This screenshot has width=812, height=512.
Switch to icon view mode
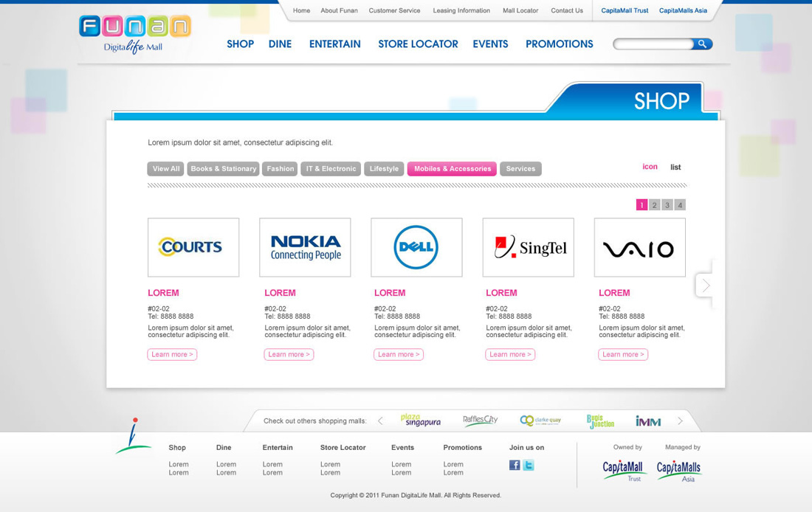coord(650,167)
